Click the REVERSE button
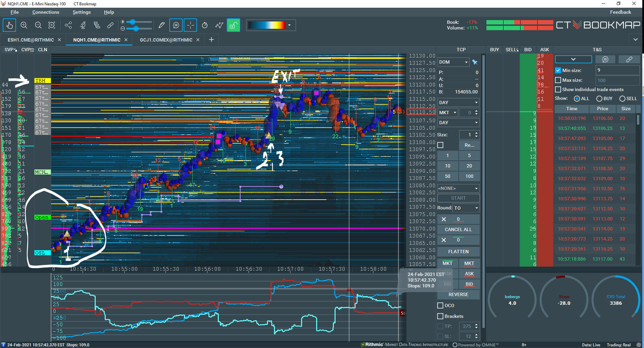The image size is (644, 348). [x=458, y=294]
